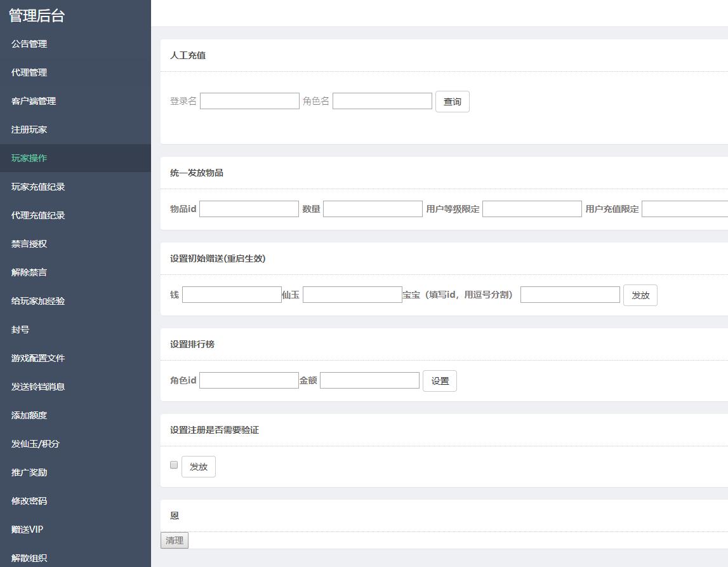The image size is (728, 567).
Task: Click 发放 button in 设置初始赠送 section
Action: pyautogui.click(x=640, y=295)
